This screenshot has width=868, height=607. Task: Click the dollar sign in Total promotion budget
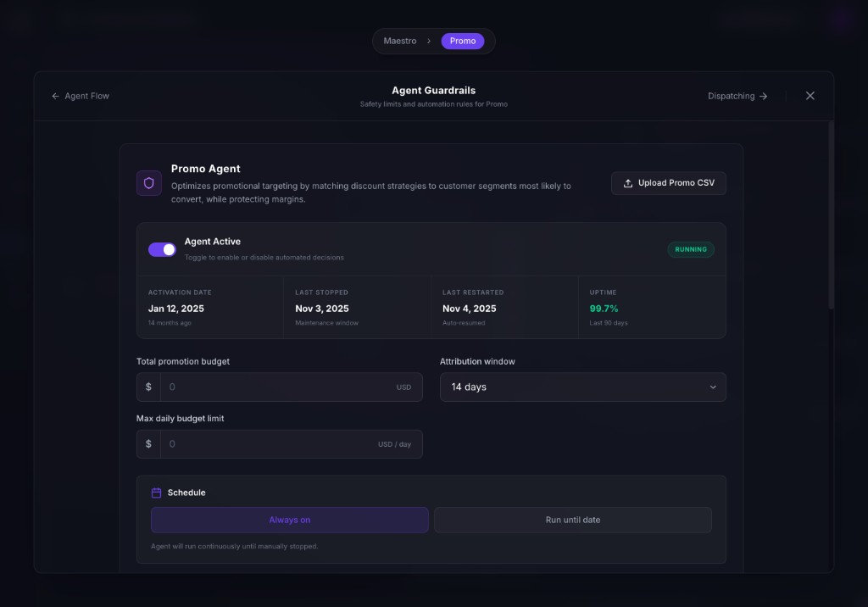point(148,387)
